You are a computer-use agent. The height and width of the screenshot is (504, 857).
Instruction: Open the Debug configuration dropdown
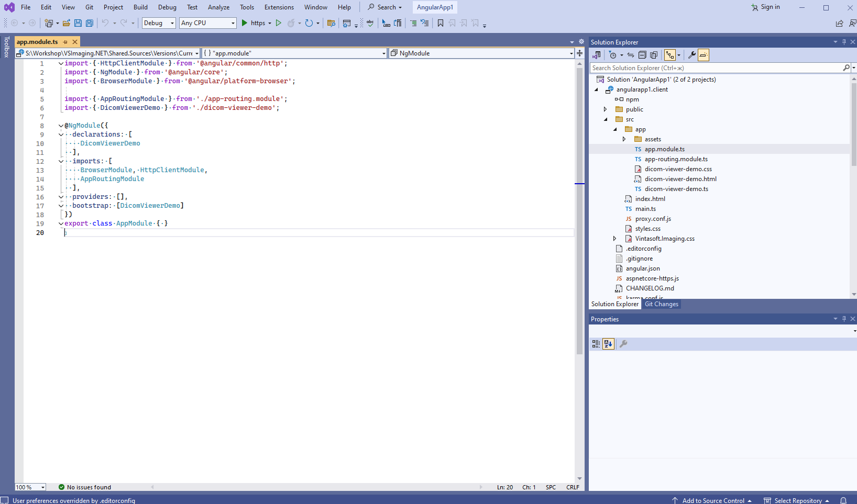point(159,23)
